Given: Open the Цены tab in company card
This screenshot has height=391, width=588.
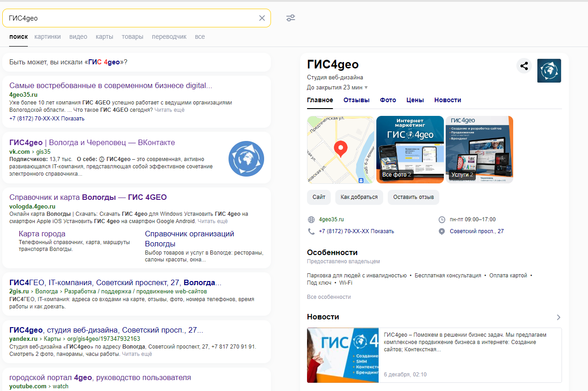Looking at the screenshot, I should [x=415, y=100].
